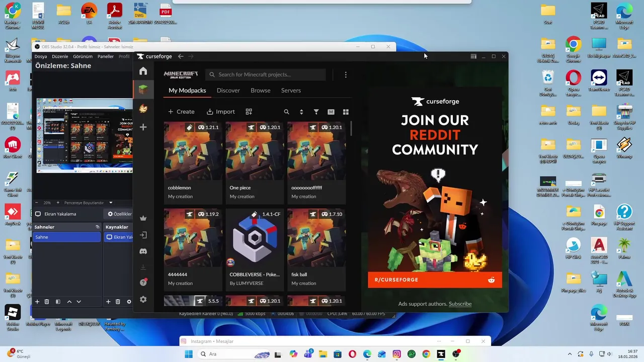The image size is (644, 362).
Task: Open the Görünüm menu in OBS
Action: (83, 56)
